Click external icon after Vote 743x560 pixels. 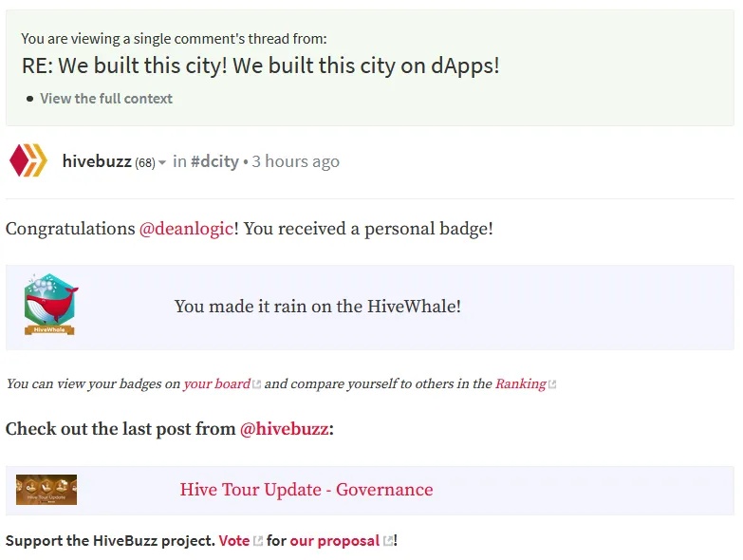coord(258,541)
